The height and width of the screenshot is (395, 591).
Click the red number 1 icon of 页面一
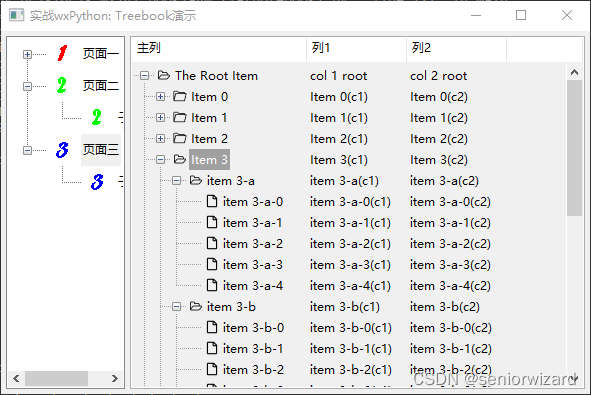63,54
